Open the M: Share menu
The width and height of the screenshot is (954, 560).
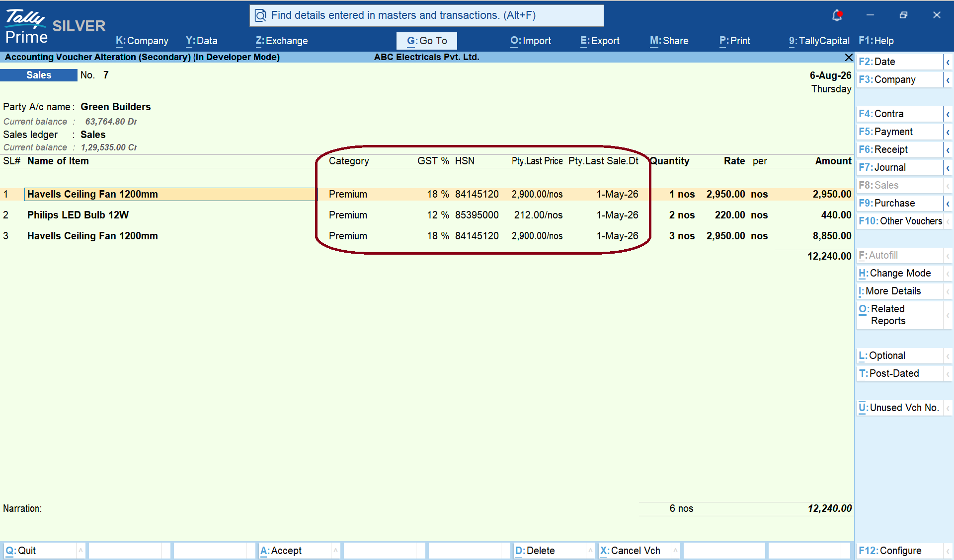coord(669,41)
